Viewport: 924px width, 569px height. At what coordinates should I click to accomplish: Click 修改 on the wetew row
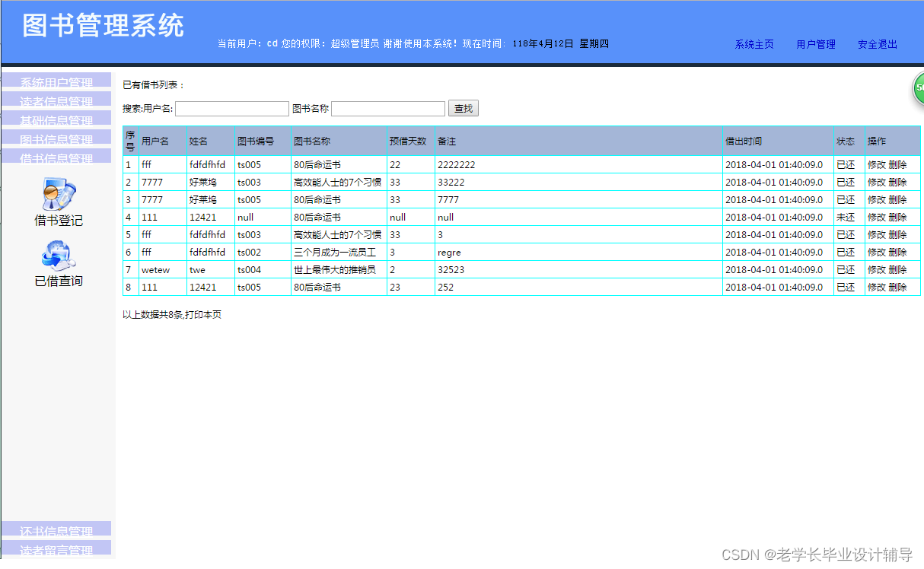click(877, 269)
